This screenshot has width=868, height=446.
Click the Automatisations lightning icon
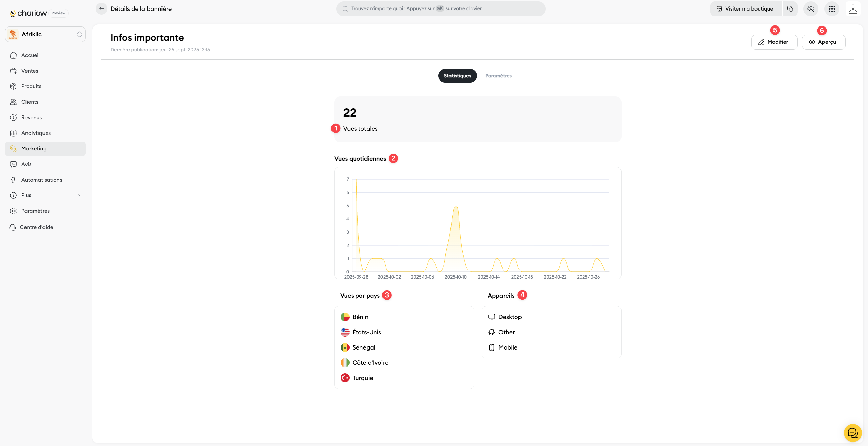coord(13,180)
